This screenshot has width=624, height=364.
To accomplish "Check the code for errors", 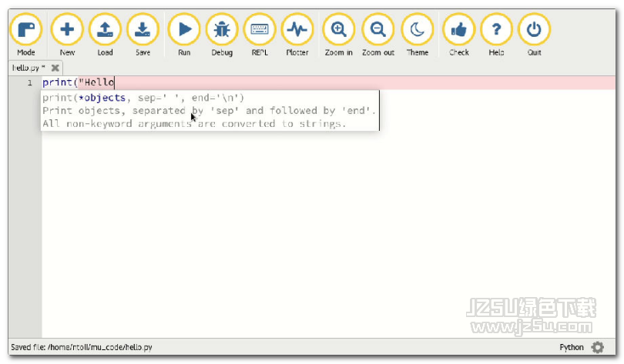I will (x=459, y=35).
